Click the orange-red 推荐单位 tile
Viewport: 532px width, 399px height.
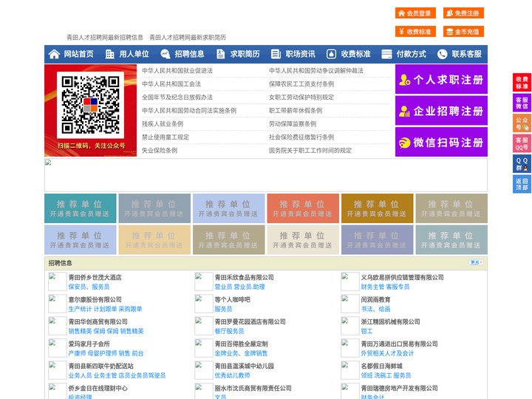(303, 208)
